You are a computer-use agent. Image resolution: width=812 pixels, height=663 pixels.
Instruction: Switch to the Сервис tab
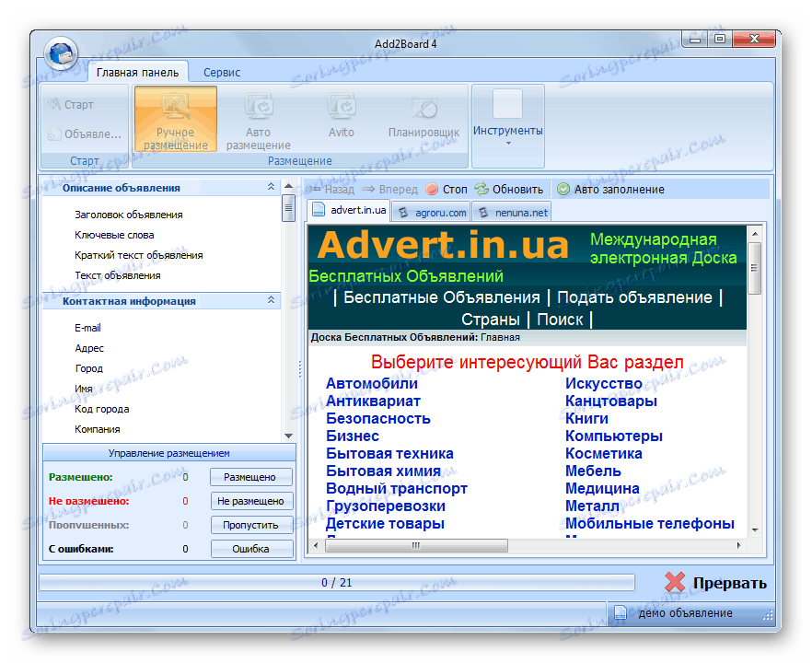(222, 73)
